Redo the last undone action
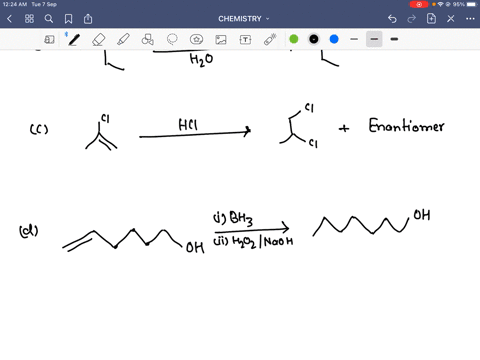The width and height of the screenshot is (480, 360). pos(412,19)
